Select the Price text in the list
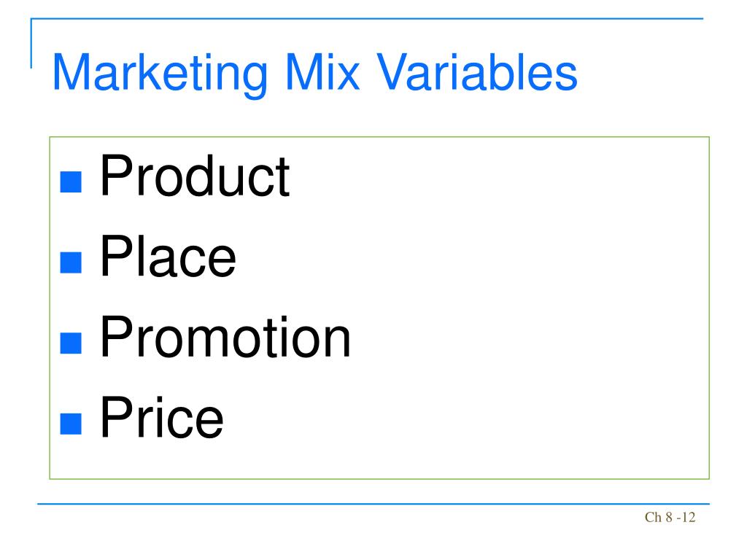The height and width of the screenshot is (560, 747). (161, 418)
